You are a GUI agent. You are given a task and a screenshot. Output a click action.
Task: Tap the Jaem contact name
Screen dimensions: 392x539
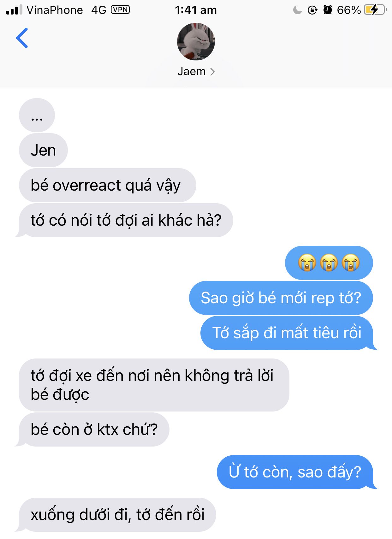[192, 72]
